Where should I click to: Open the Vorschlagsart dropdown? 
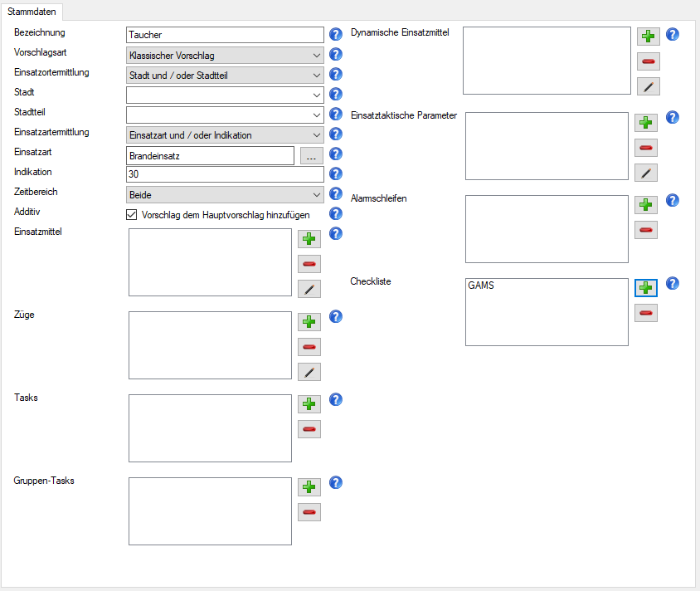coord(225,55)
